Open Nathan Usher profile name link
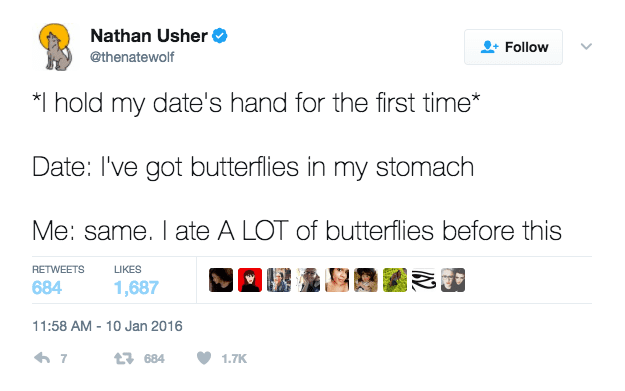This screenshot has height=391, width=625. point(149,36)
